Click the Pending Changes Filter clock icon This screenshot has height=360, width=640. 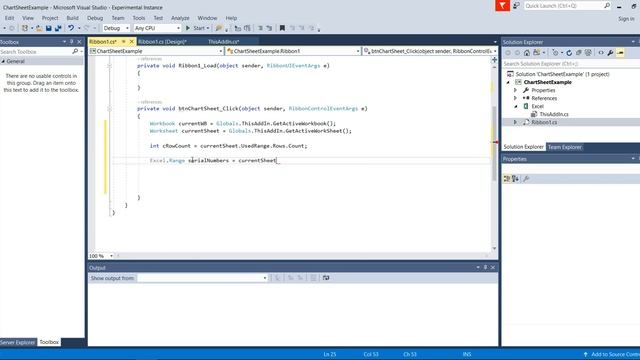tap(555, 53)
